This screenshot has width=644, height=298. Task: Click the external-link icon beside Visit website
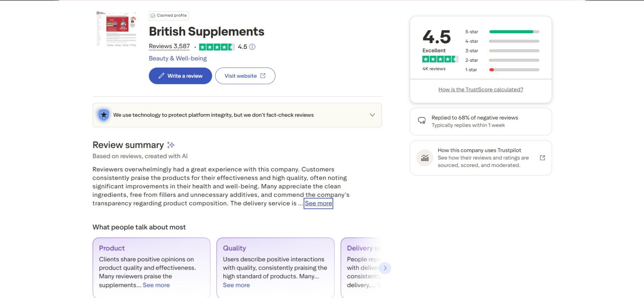tap(263, 76)
